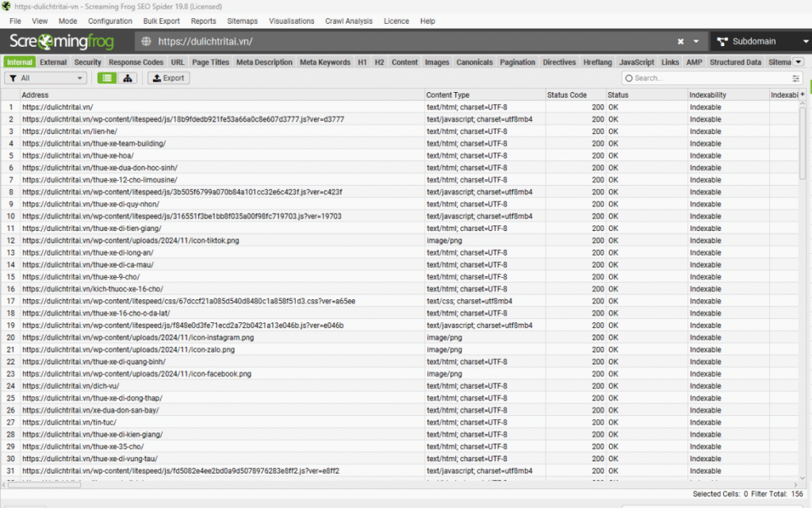Viewport: 812px width, 508px height.
Task: Show hidden tabs via overflow arrow
Action: (x=799, y=62)
